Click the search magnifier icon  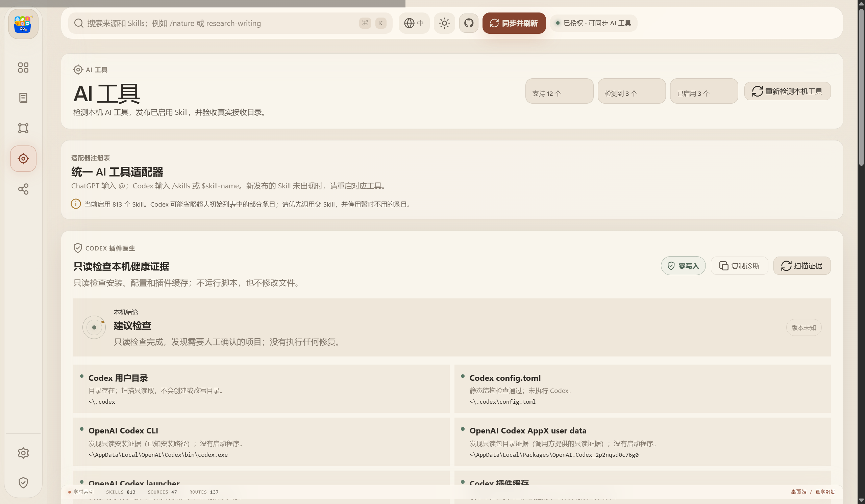[x=79, y=23]
